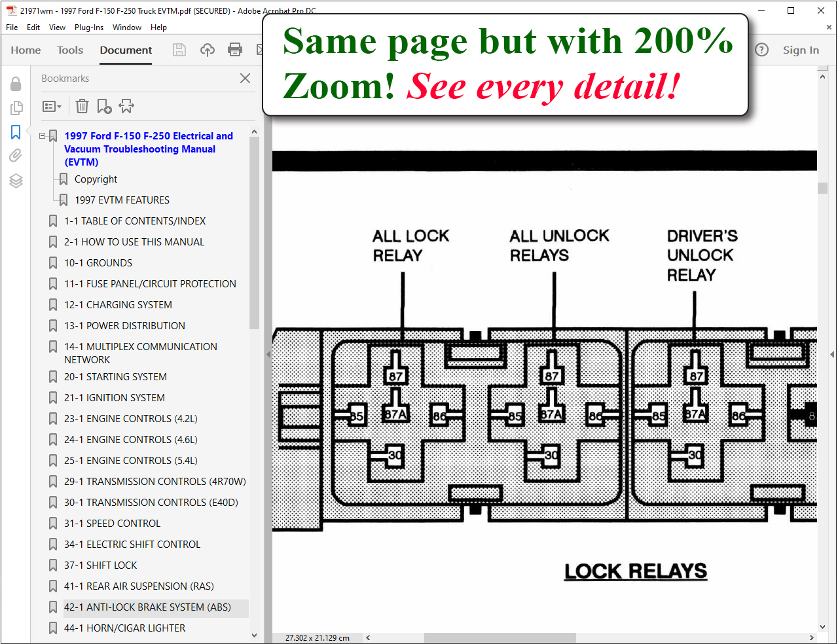Open the Page Thumbnails panel icon

16,108
